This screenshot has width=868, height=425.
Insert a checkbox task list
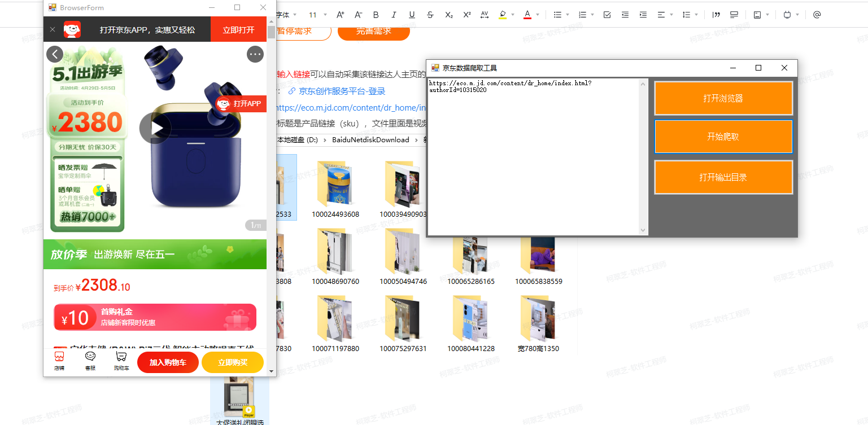click(x=607, y=15)
